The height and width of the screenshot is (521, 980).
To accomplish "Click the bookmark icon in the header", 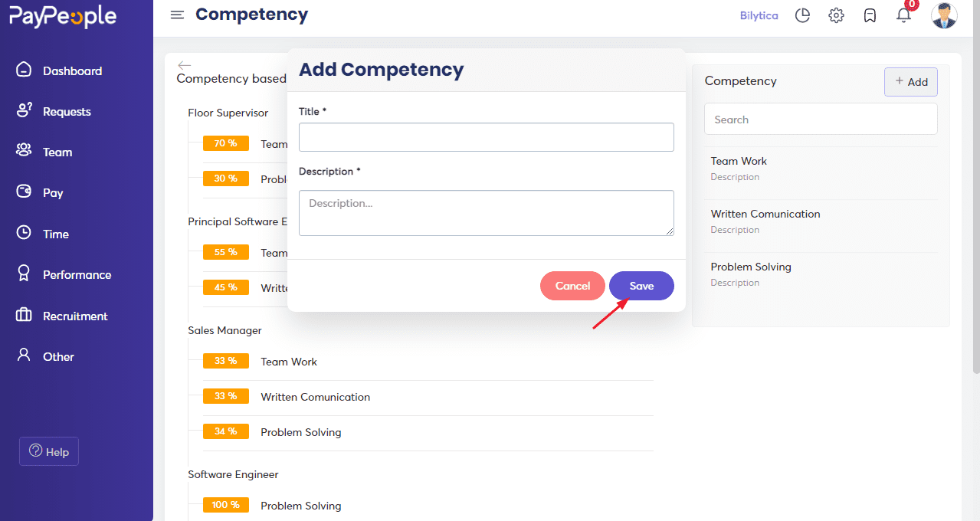I will (870, 15).
